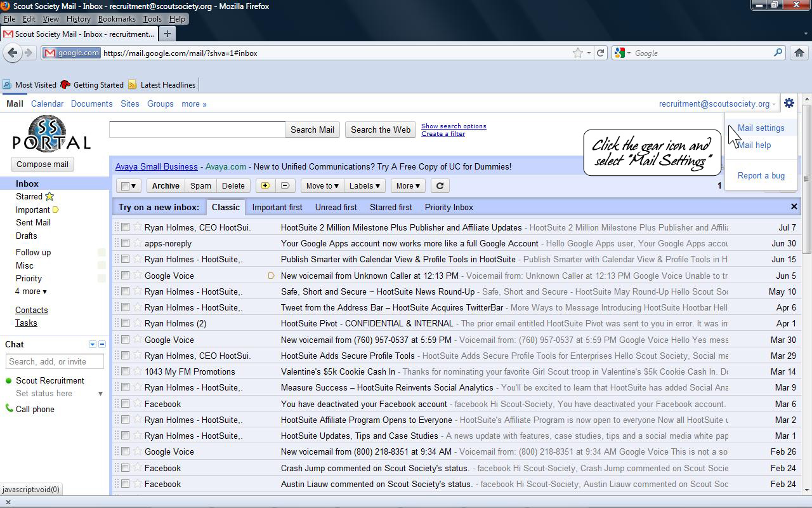Click the Compose mail button

click(43, 164)
